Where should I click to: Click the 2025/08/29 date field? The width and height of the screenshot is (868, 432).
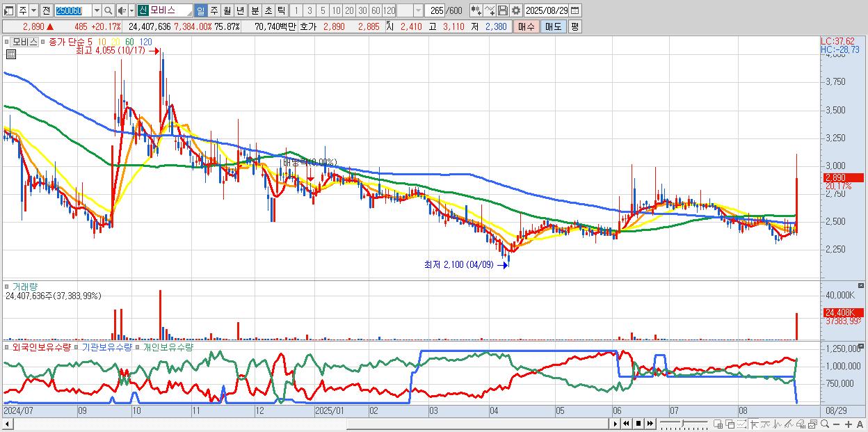coord(546,10)
